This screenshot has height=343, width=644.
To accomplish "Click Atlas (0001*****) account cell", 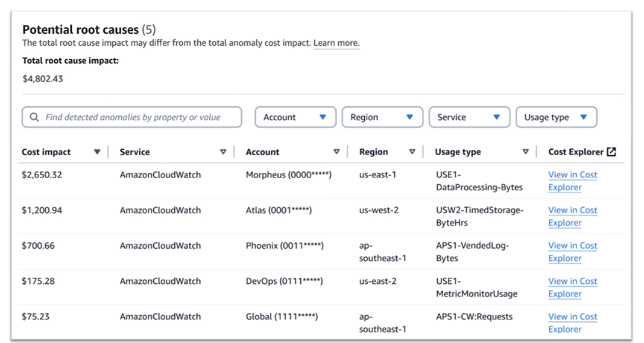I will [279, 210].
